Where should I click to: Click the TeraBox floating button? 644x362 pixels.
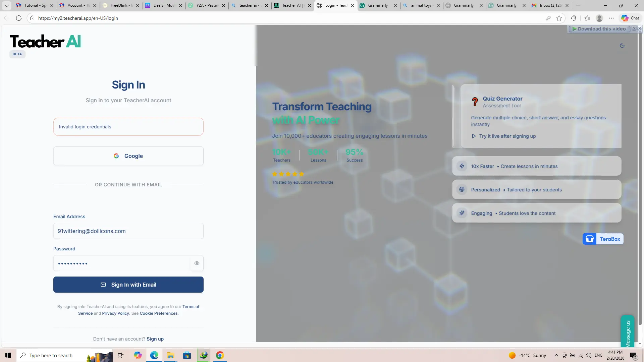click(603, 239)
